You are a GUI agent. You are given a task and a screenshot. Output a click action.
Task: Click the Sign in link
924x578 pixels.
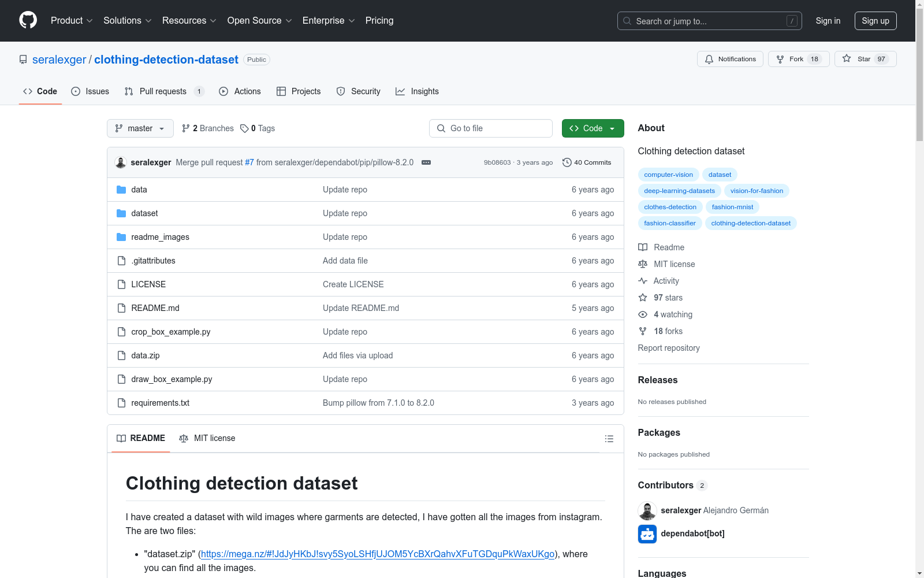pos(828,21)
